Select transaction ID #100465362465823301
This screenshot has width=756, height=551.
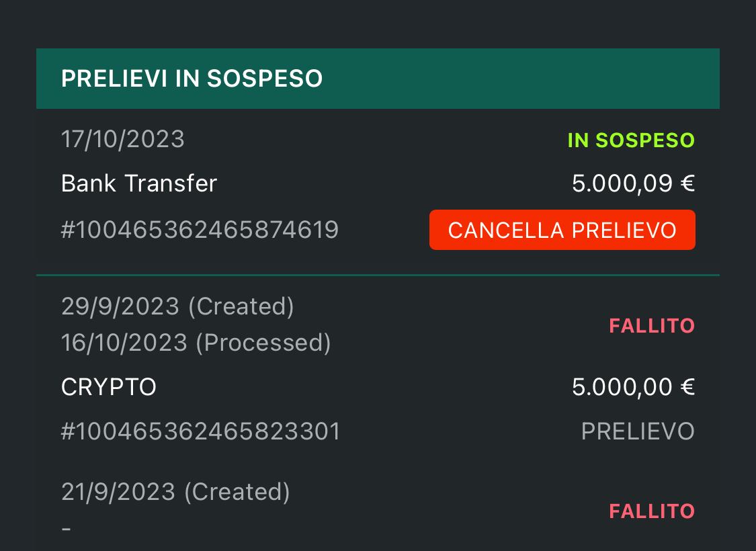(200, 431)
